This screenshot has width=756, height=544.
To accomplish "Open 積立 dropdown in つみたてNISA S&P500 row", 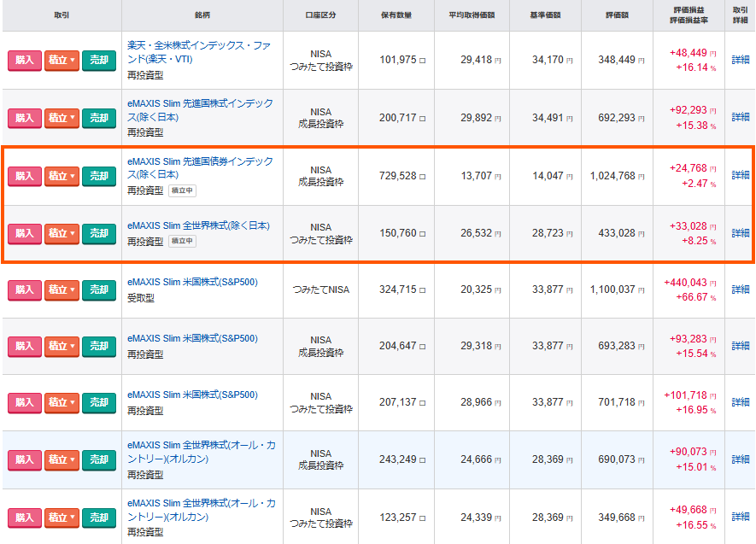I will [x=62, y=290].
